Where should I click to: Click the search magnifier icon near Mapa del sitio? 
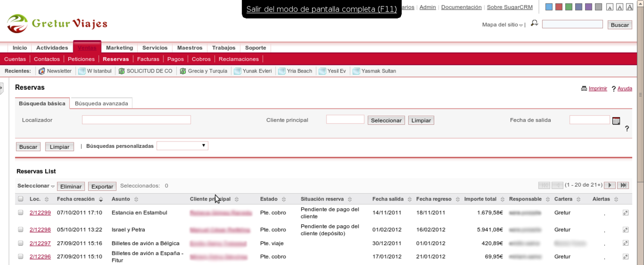click(x=534, y=23)
